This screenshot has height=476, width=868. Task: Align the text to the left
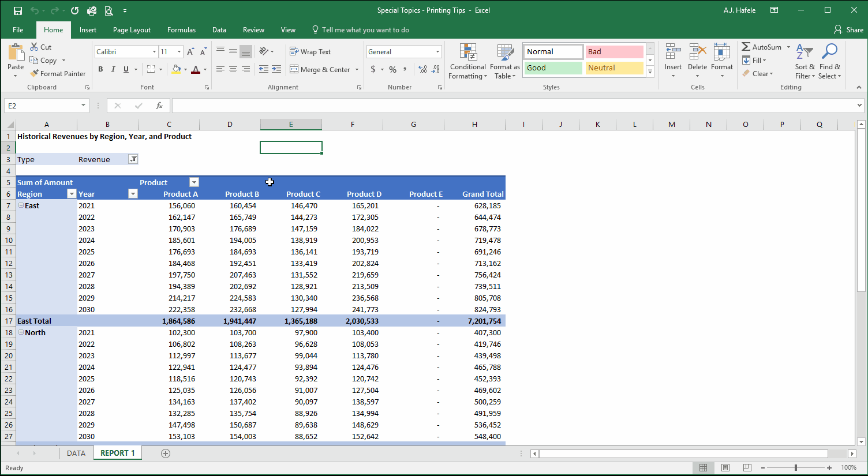pos(220,69)
